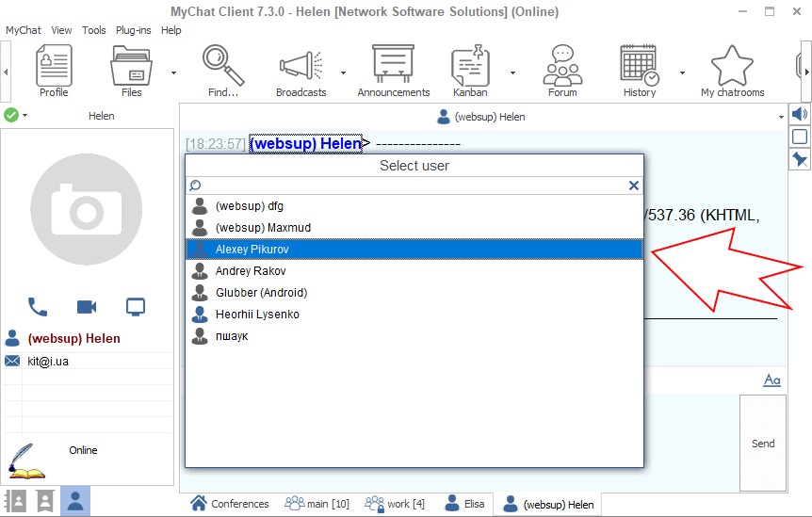The width and height of the screenshot is (812, 517).
Task: Click the pin star icon on right sidebar
Action: 800,159
